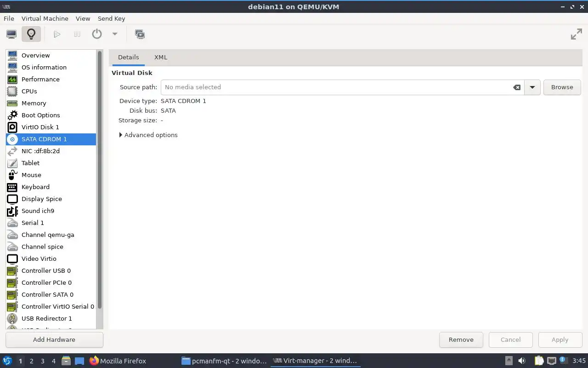The width and height of the screenshot is (588, 368).
Task: Open the source path dropdown
Action: click(532, 87)
